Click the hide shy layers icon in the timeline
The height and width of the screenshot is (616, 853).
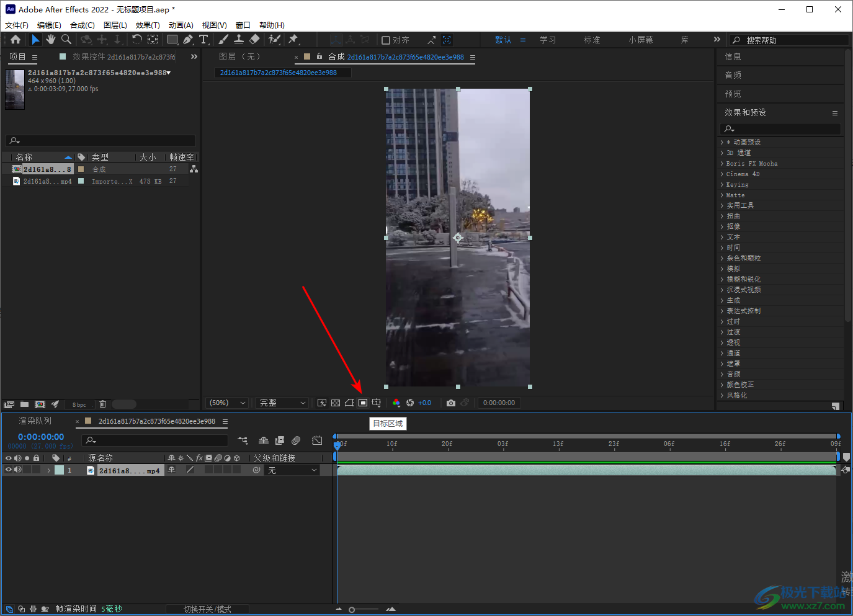pos(264,440)
